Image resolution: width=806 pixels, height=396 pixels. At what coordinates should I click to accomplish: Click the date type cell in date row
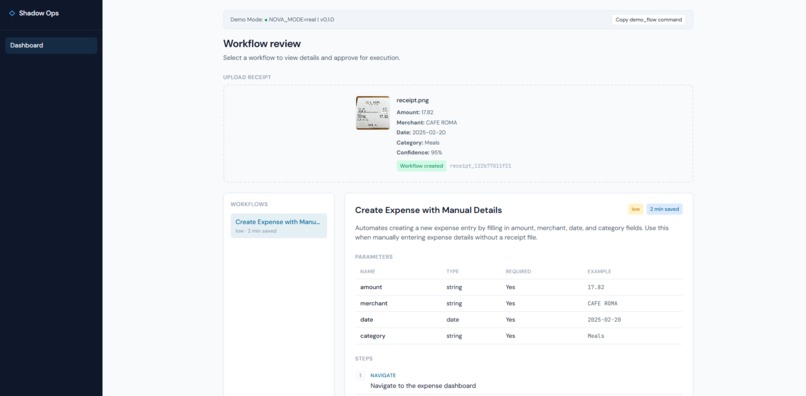coord(452,319)
